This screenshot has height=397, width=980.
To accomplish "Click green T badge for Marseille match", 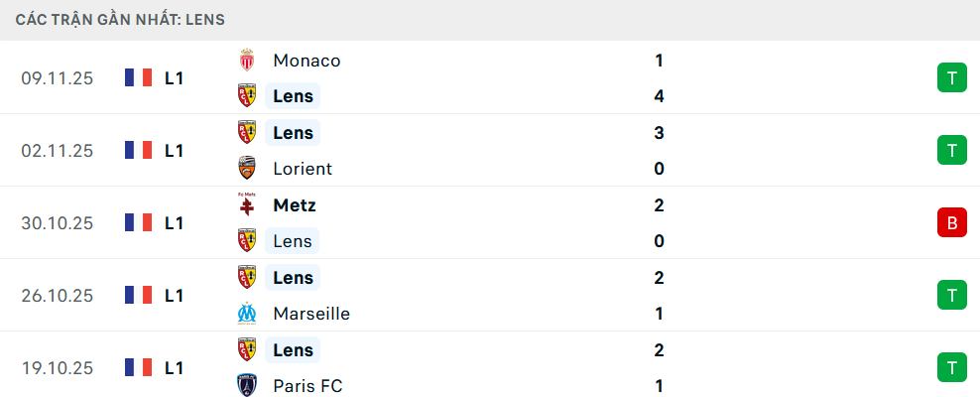I will pyautogui.click(x=951, y=295).
